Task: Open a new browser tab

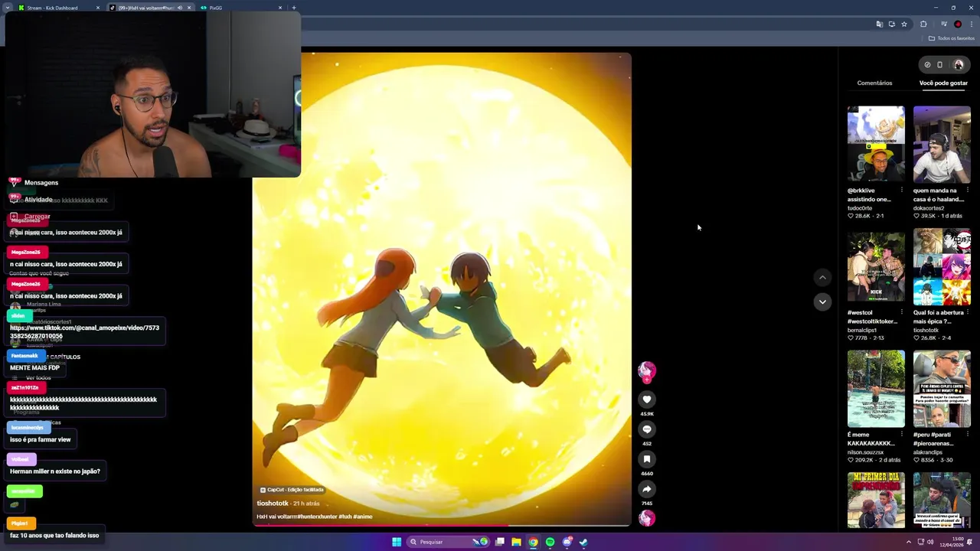Action: tap(294, 8)
